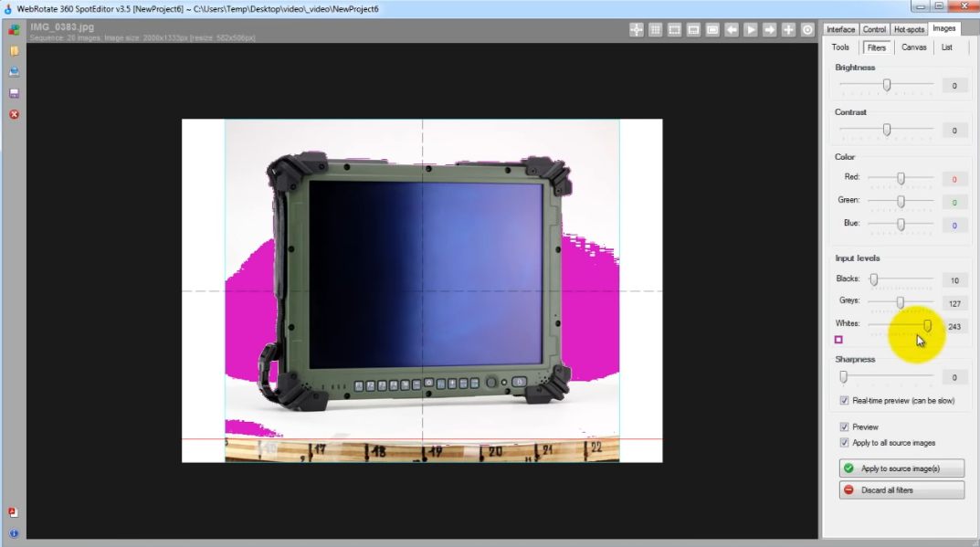Advance to next image with right arrow
The height and width of the screenshot is (547, 980).
pyautogui.click(x=770, y=30)
